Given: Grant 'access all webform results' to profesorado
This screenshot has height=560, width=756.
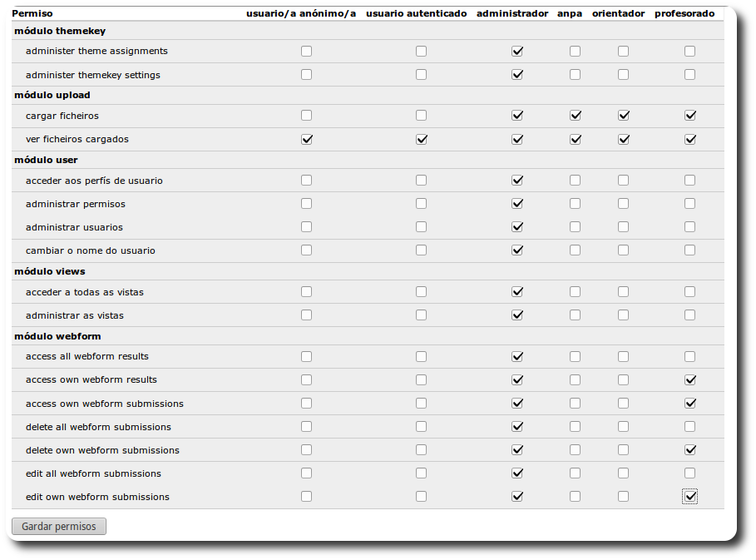Looking at the screenshot, I should click(689, 356).
